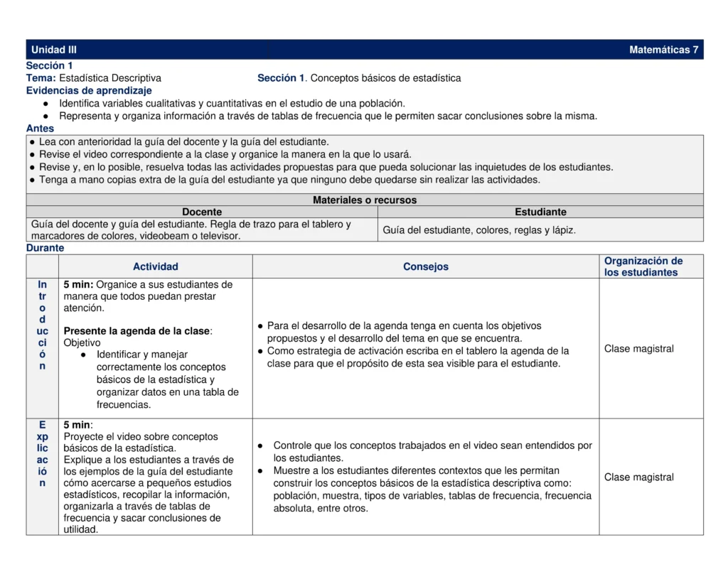The width and height of the screenshot is (728, 562).
Task: Click the 'Docente' column header
Action: [202, 212]
